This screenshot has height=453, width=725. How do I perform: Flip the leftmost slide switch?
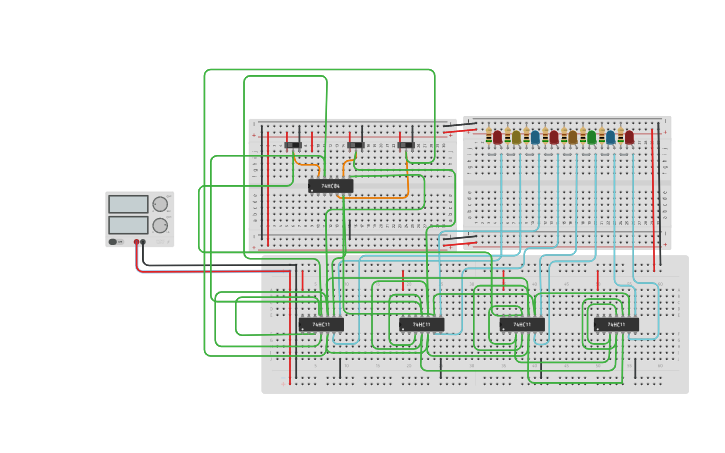tap(293, 145)
